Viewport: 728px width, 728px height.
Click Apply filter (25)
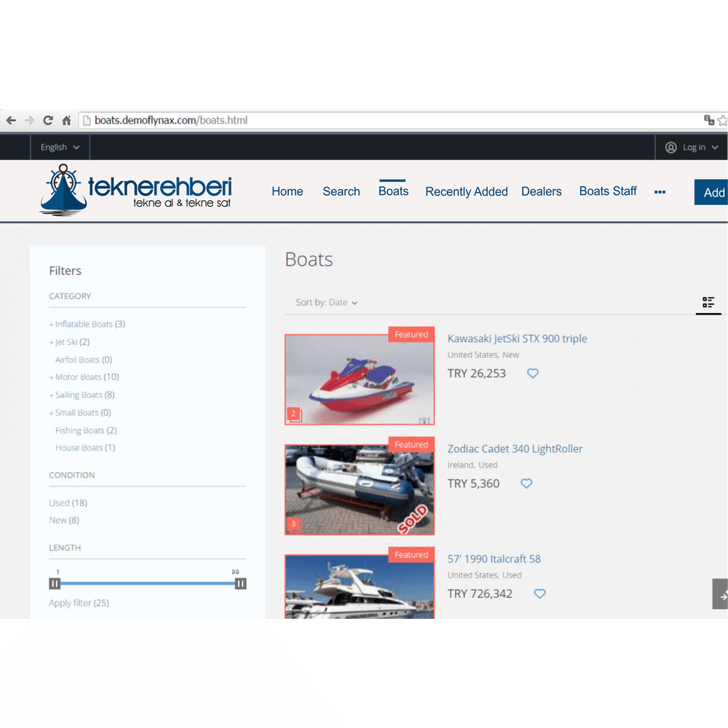tap(79, 603)
